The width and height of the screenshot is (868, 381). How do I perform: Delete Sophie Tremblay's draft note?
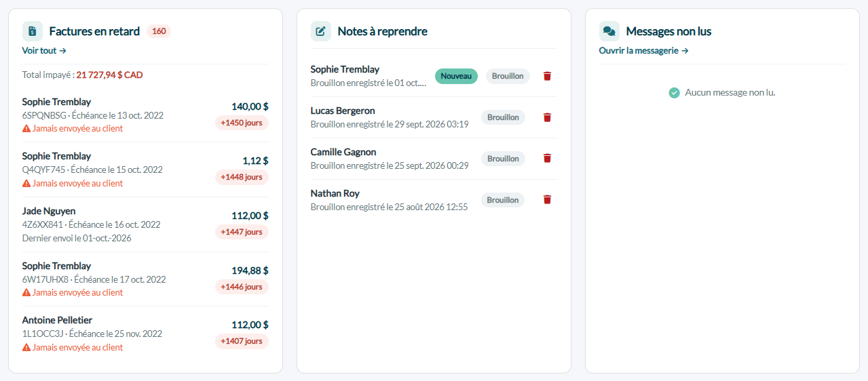pyautogui.click(x=547, y=76)
